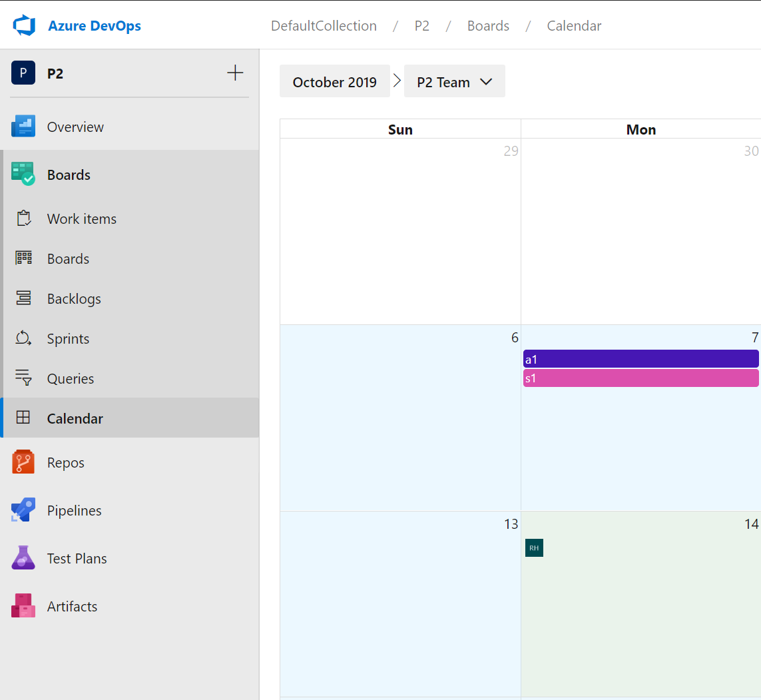Select the purple a1 event on October 7
This screenshot has height=700, width=761.
640,358
